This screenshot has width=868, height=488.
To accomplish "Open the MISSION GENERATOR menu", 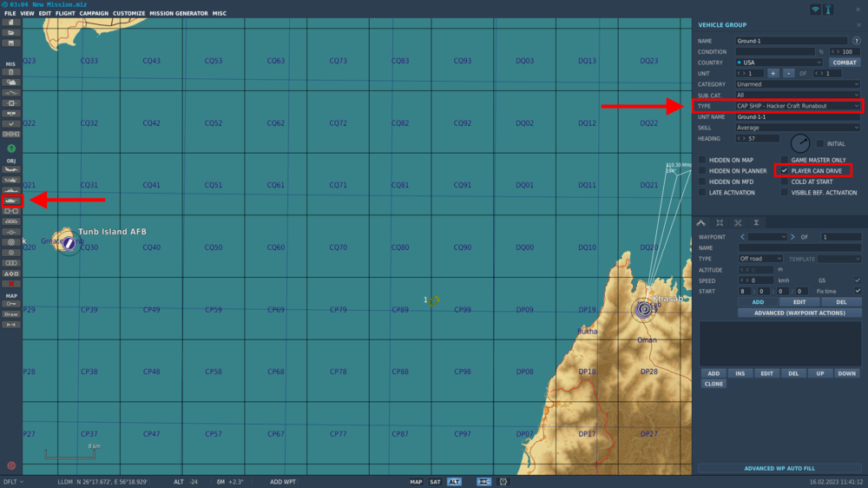I will 179,13.
